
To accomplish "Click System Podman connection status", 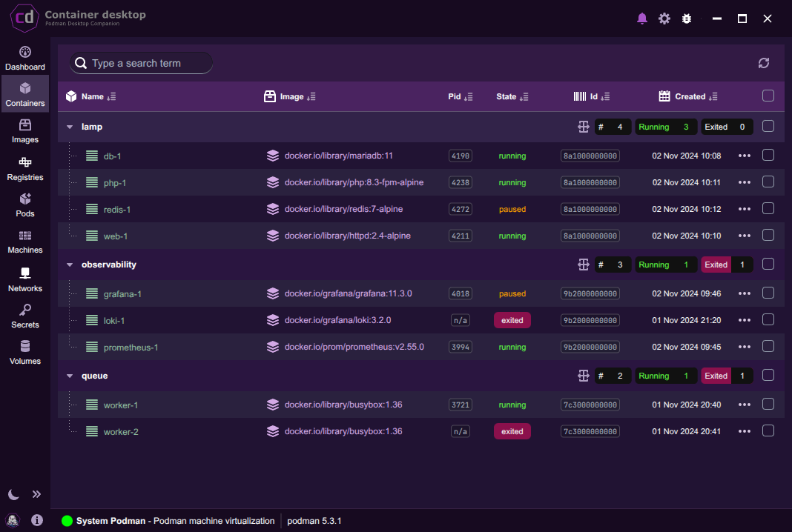I will tap(168, 520).
